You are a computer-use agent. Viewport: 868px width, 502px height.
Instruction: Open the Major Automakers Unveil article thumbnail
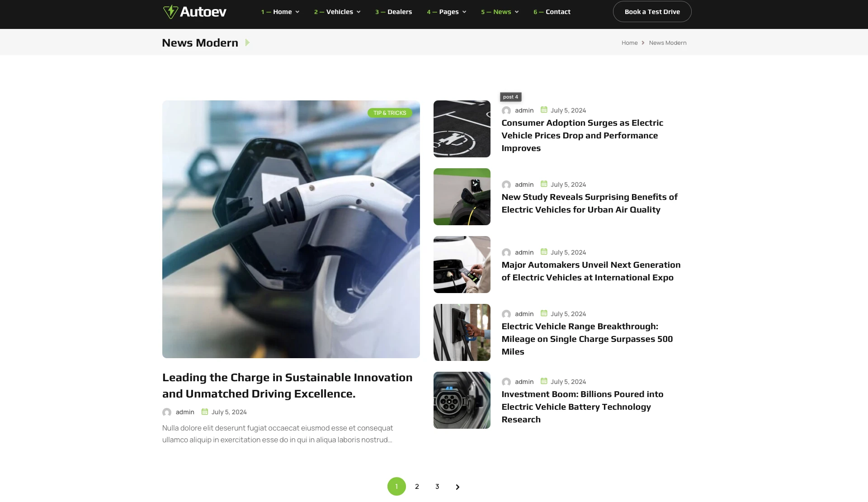pyautogui.click(x=462, y=265)
